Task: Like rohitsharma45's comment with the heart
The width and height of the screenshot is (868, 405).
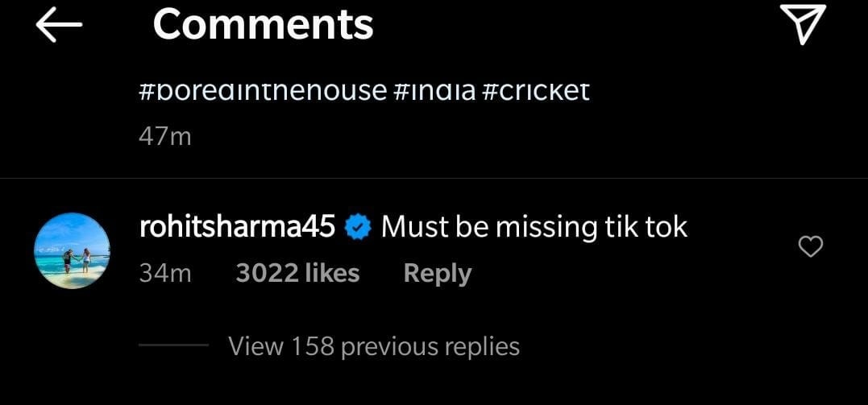Action: pos(809,246)
